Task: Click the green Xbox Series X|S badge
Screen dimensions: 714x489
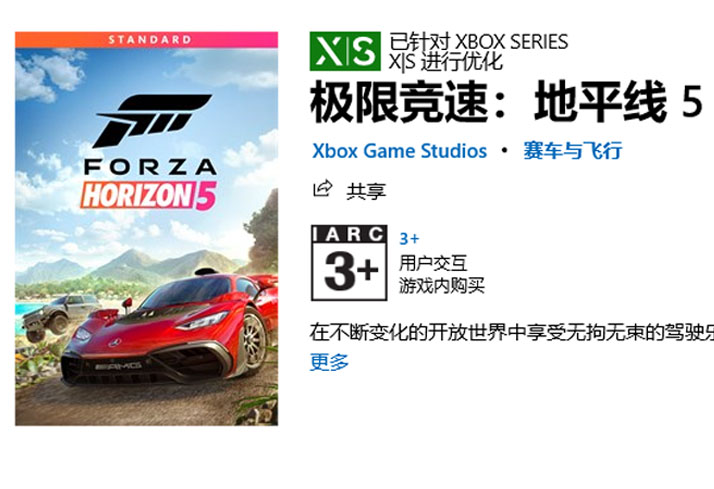Action: 345,51
